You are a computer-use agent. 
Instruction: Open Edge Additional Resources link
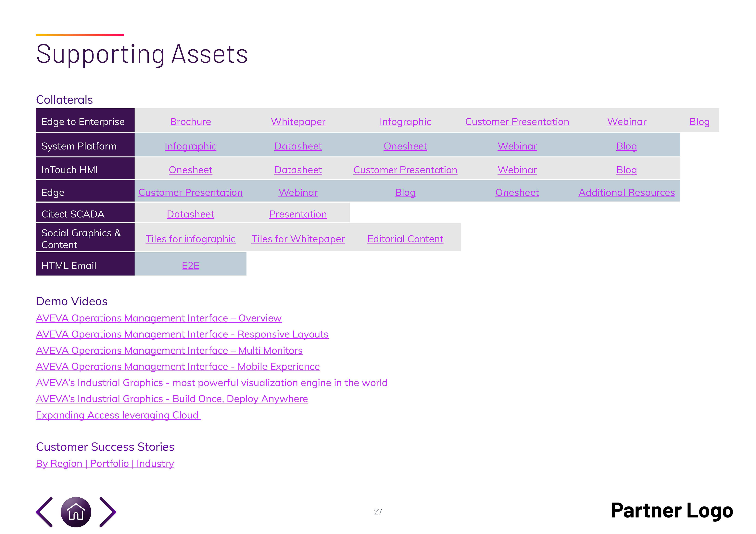coord(627,193)
